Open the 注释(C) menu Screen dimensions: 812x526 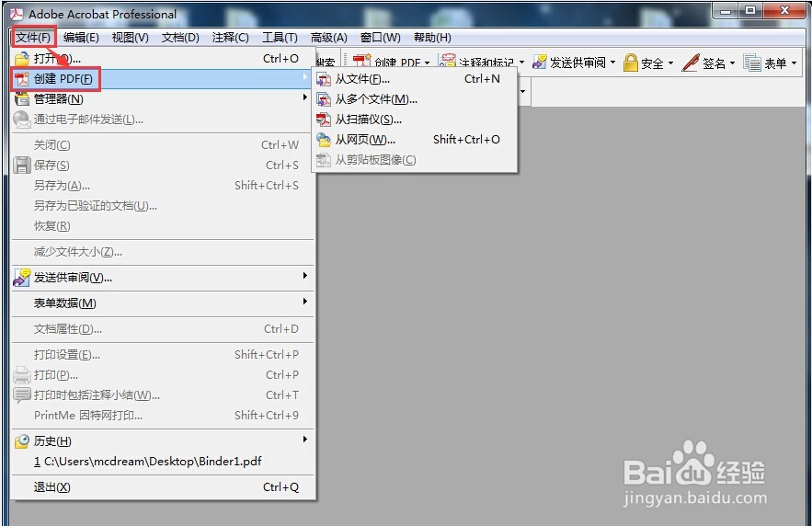pos(231,38)
